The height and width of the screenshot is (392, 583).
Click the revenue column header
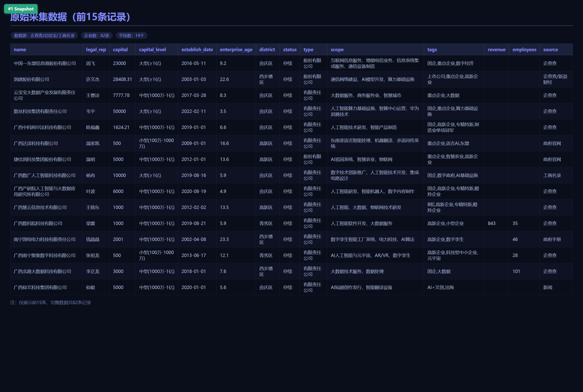click(496, 50)
